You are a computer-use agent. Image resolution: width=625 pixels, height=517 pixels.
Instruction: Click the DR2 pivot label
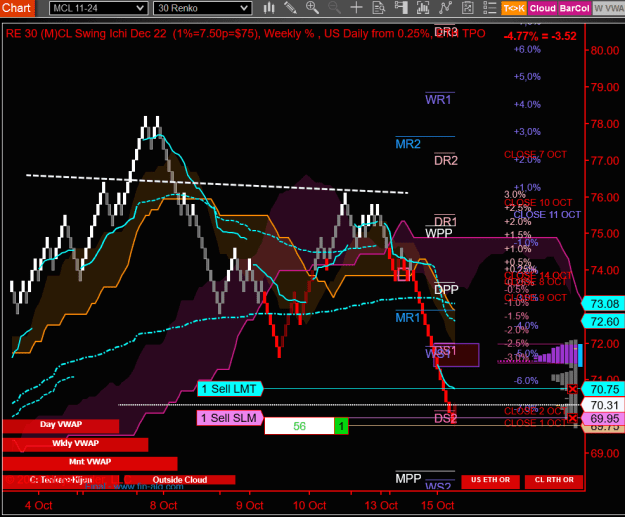[446, 161]
